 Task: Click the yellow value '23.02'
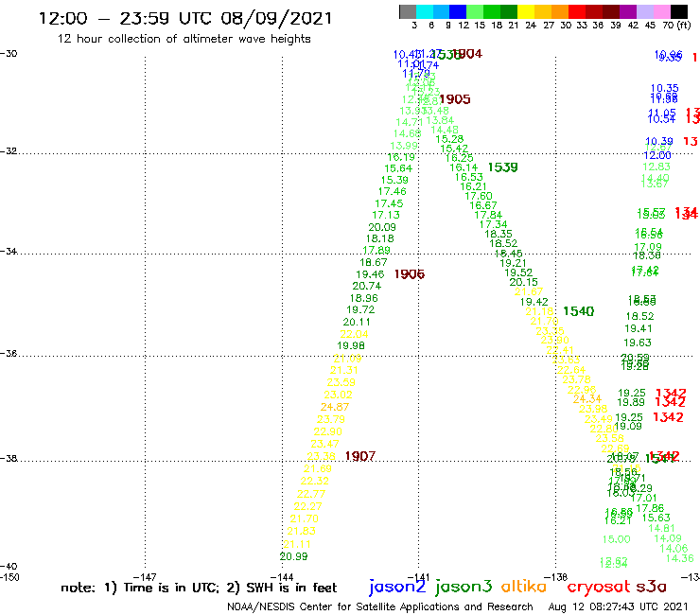(x=338, y=395)
